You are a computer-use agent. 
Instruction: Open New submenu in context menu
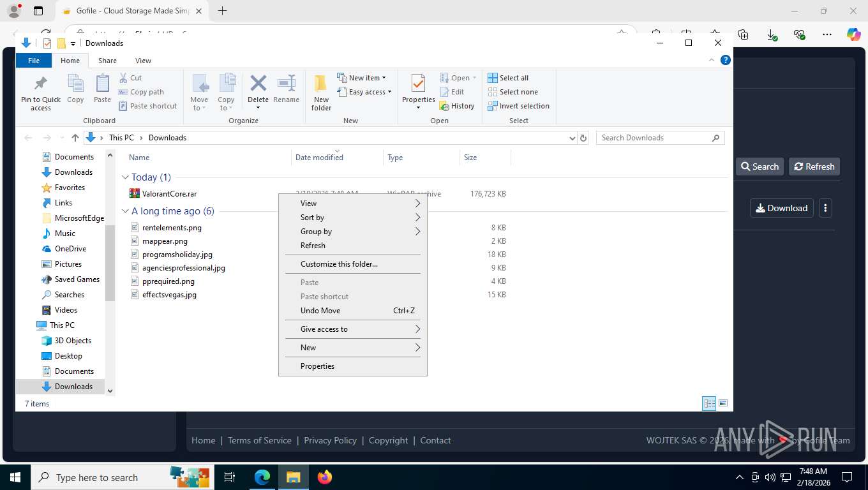353,348
